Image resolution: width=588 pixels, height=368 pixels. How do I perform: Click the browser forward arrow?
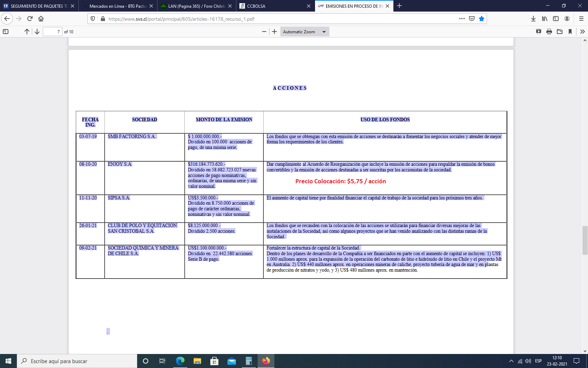click(19, 19)
